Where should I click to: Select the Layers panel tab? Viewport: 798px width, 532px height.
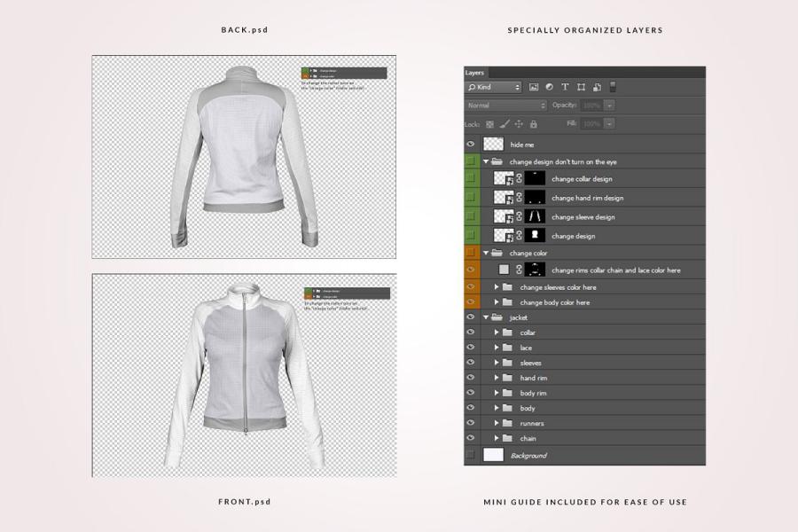pos(475,73)
